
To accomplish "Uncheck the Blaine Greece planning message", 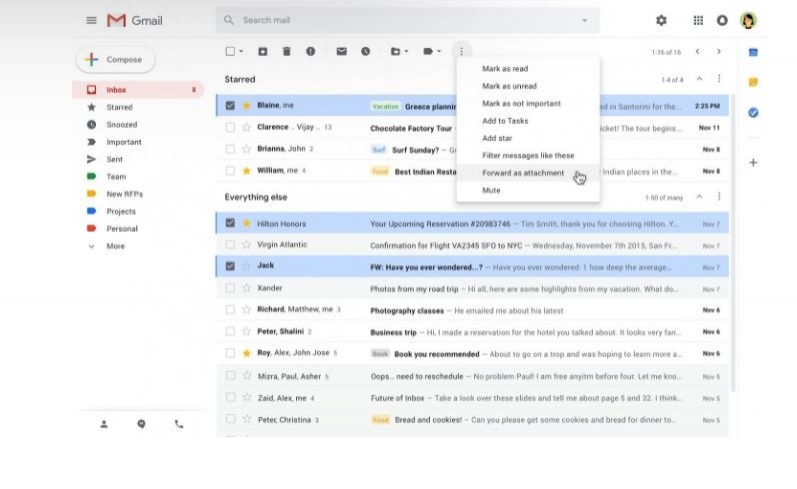I will pyautogui.click(x=230, y=106).
